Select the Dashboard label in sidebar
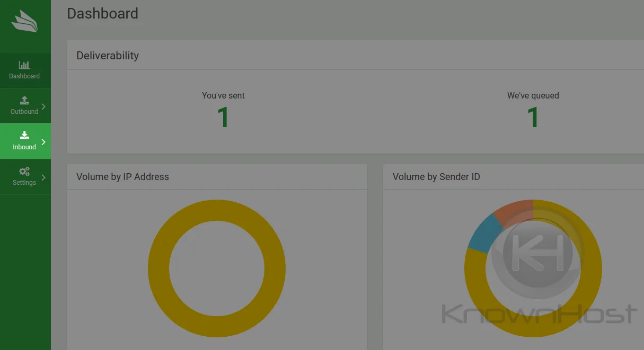This screenshot has height=350, width=644. coord(24,76)
